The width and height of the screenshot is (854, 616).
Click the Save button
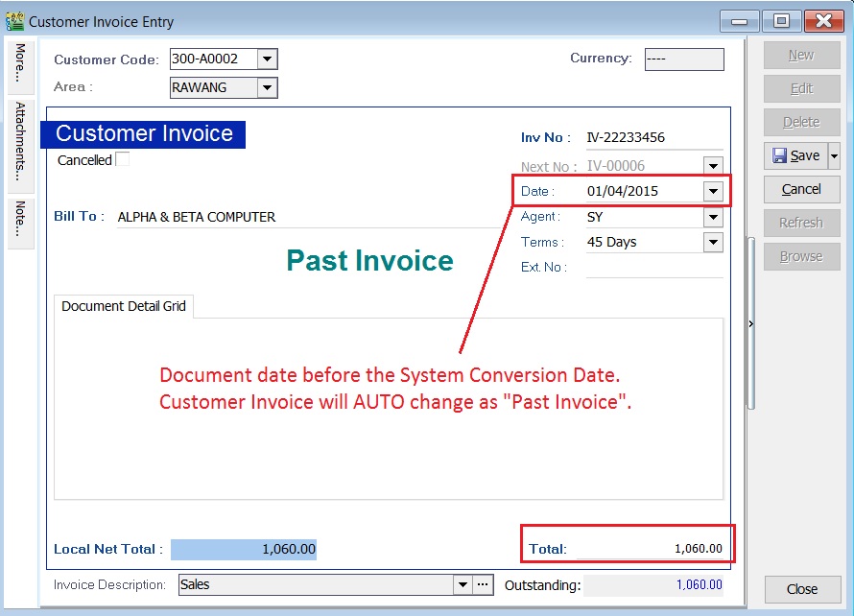[796, 155]
